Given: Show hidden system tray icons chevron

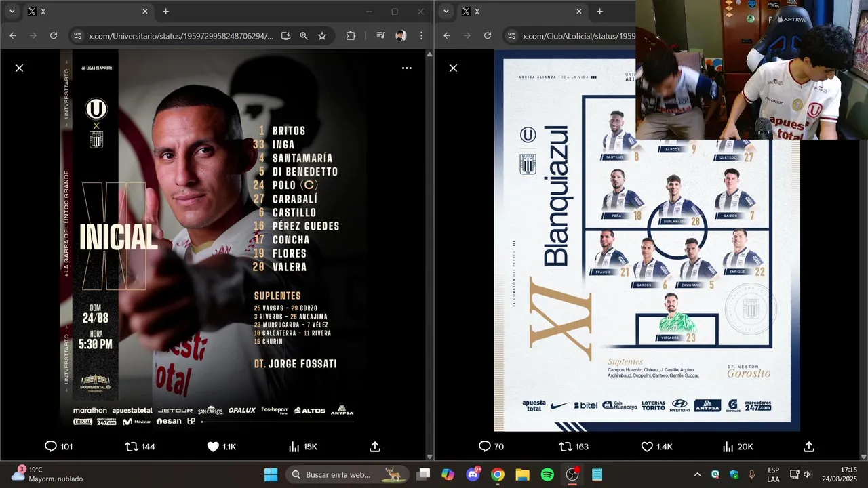Looking at the screenshot, I should click(x=697, y=474).
